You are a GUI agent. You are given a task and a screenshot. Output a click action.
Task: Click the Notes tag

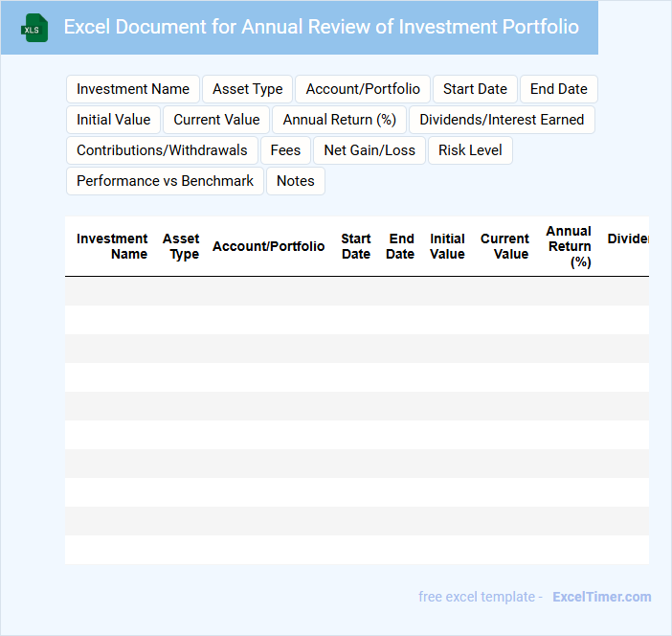click(296, 181)
